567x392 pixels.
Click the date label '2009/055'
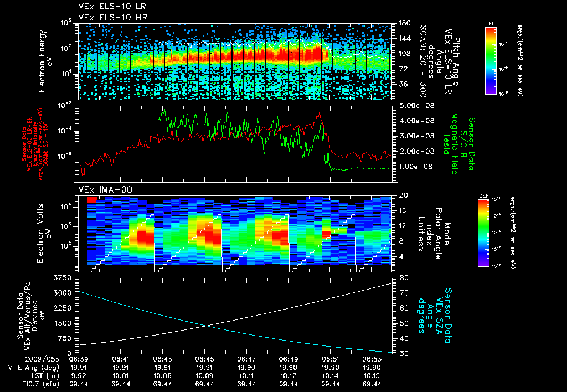point(43,359)
